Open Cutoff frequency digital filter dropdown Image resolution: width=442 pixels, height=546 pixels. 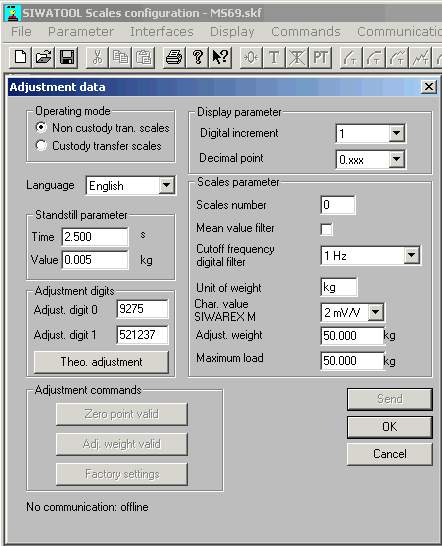point(412,256)
